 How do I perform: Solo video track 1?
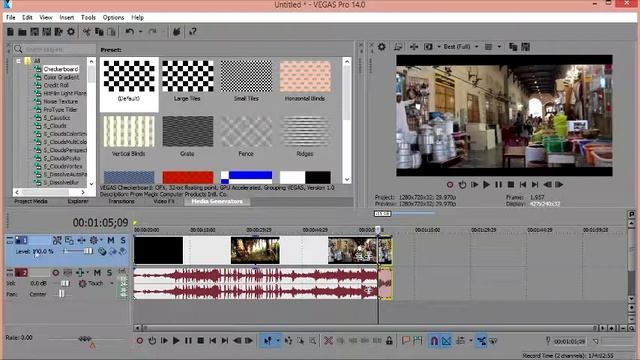point(123,240)
